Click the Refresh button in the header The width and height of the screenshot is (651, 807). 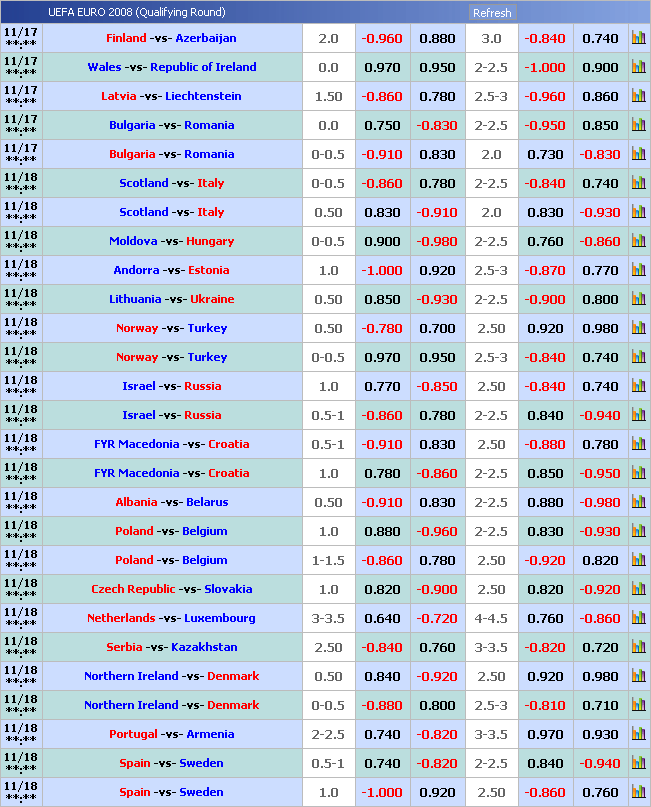tap(491, 13)
